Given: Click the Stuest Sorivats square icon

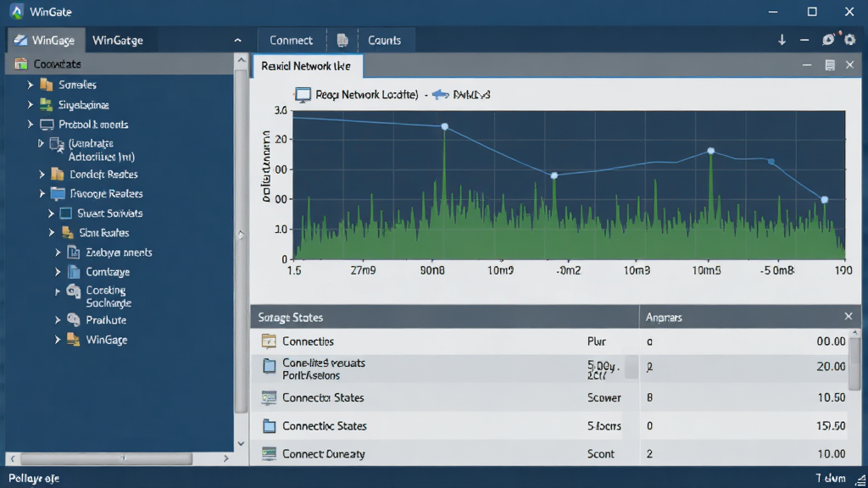Looking at the screenshot, I should [66, 213].
